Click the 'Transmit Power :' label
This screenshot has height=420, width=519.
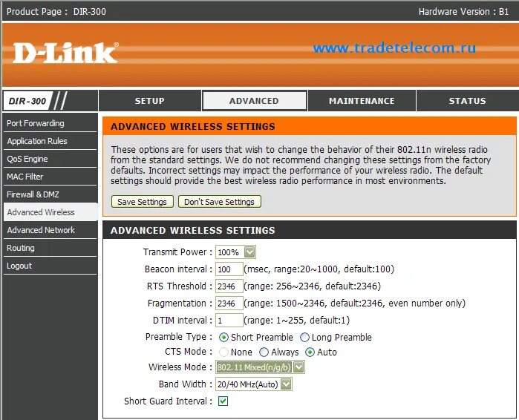pos(177,252)
